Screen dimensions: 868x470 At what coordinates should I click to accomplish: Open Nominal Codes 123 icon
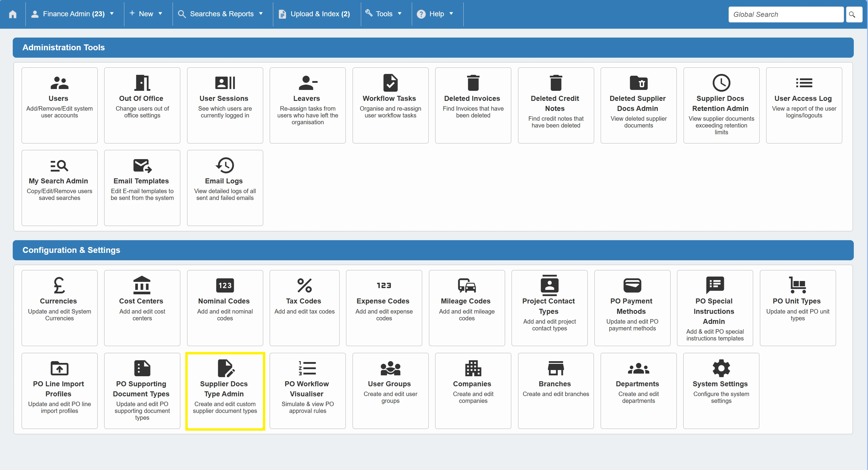coord(225,285)
